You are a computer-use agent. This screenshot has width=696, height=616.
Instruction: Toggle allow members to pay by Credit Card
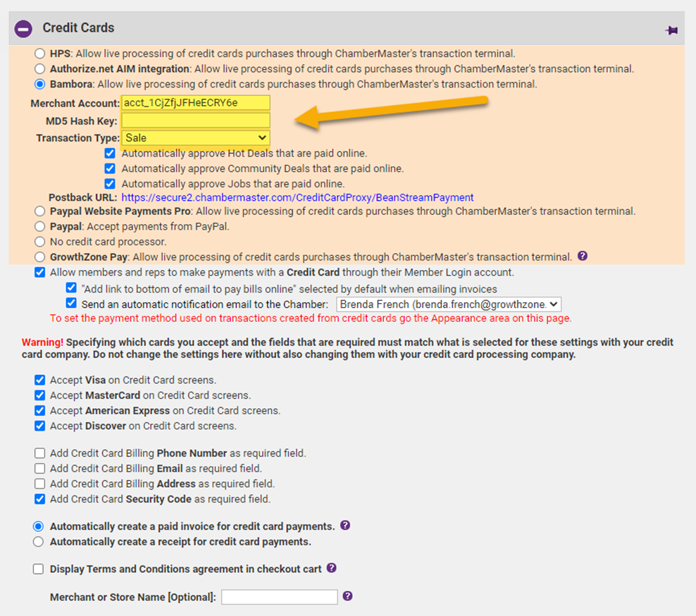point(40,272)
